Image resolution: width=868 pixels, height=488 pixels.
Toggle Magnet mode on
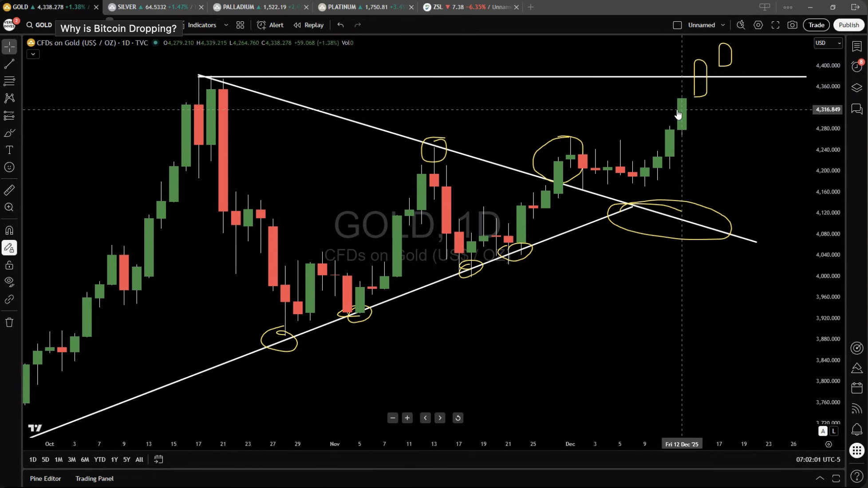9,230
